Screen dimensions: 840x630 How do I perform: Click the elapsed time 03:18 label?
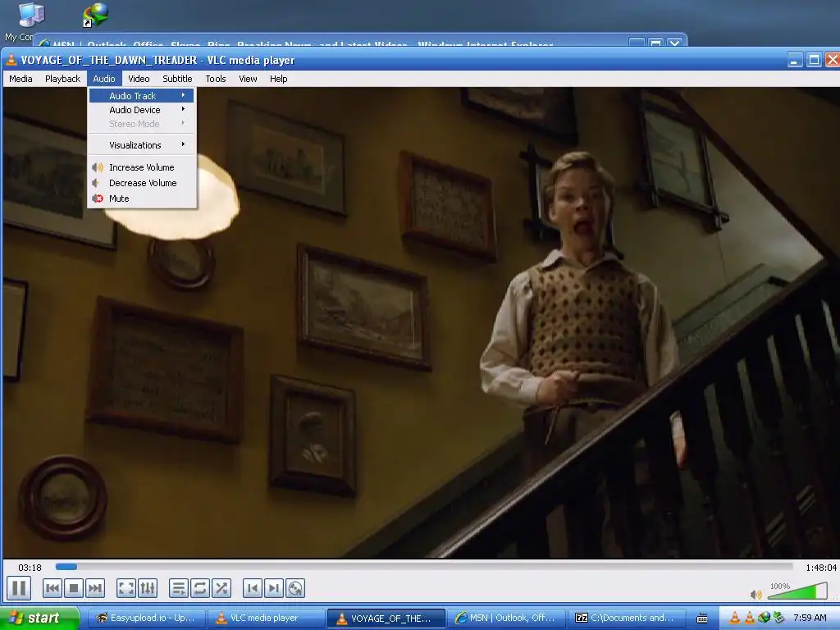pos(30,568)
